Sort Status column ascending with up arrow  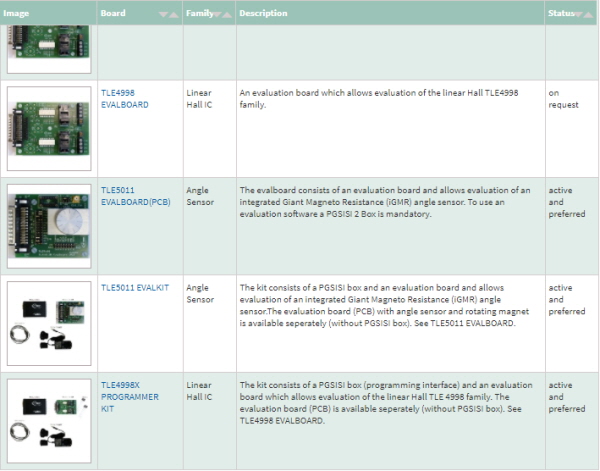click(x=588, y=15)
